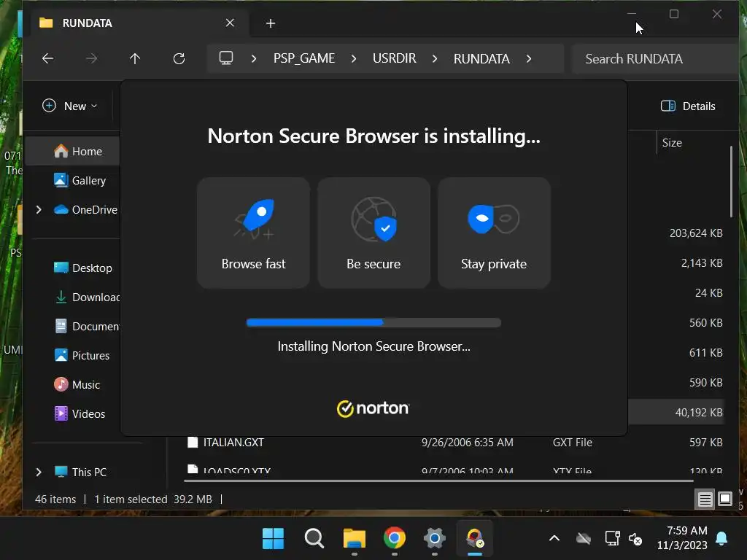Click the horizontal scrollbar under file list
747x560 pixels.
(x=438, y=481)
